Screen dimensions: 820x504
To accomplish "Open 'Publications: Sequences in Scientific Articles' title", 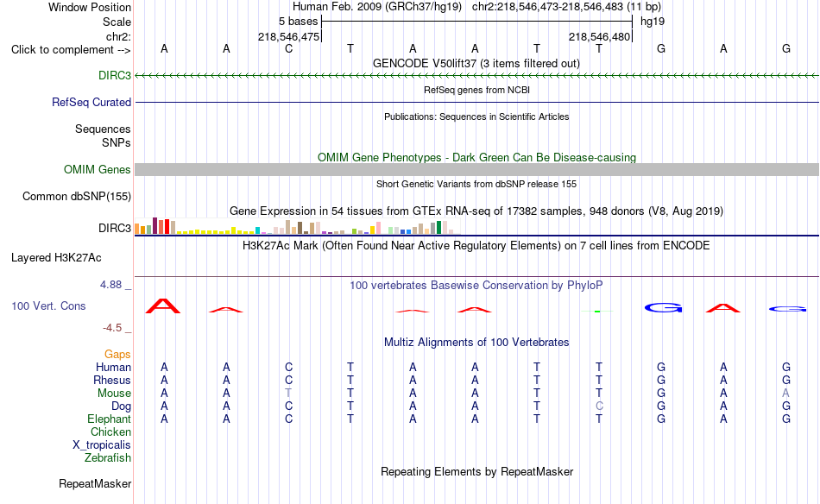I will pos(476,117).
